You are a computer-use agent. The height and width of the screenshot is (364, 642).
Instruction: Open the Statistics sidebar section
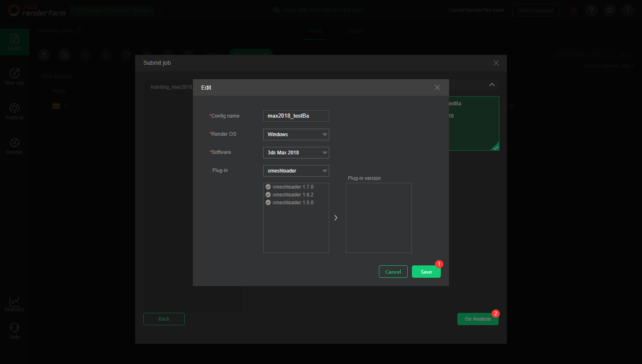pos(14,304)
